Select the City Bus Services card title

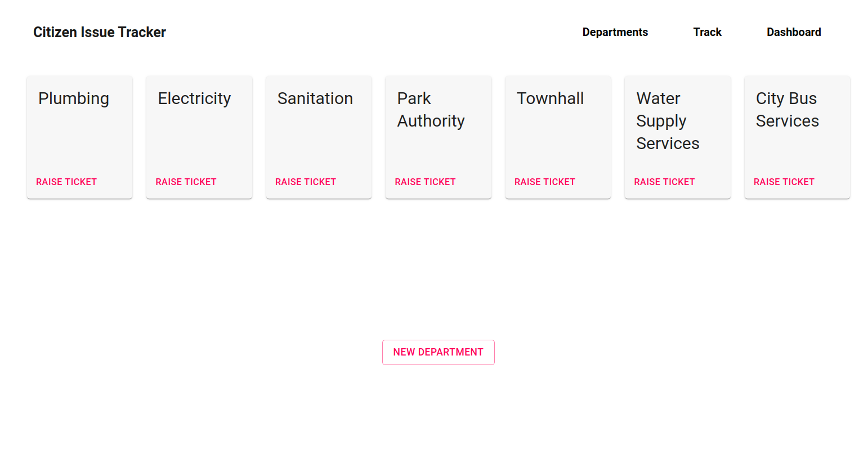[787, 110]
